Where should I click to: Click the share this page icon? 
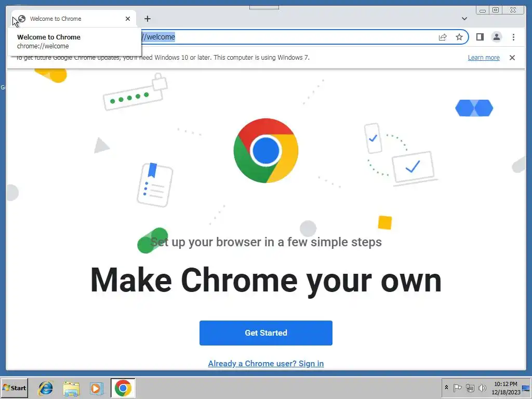[443, 37]
